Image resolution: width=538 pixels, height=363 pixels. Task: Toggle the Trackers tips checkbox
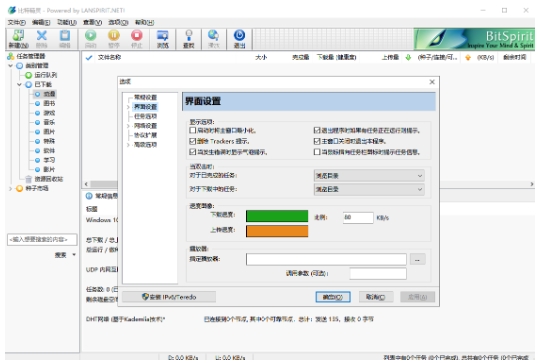192,141
